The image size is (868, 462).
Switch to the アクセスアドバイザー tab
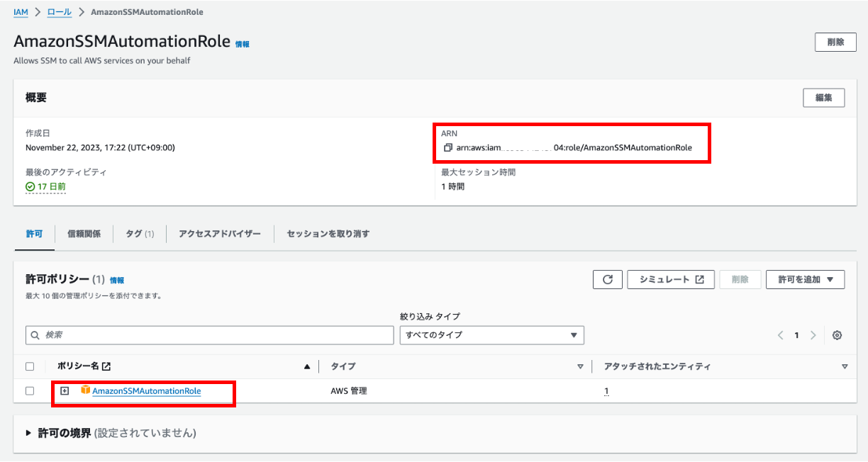pyautogui.click(x=220, y=234)
